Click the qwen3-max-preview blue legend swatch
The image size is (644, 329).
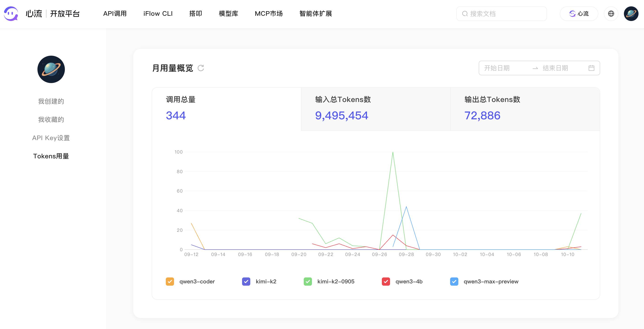(x=454, y=282)
